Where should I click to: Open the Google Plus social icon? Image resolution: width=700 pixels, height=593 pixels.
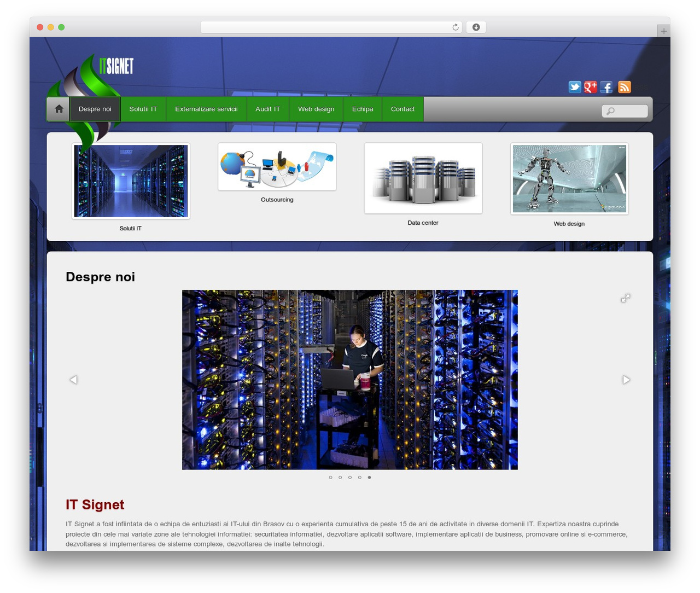591,87
